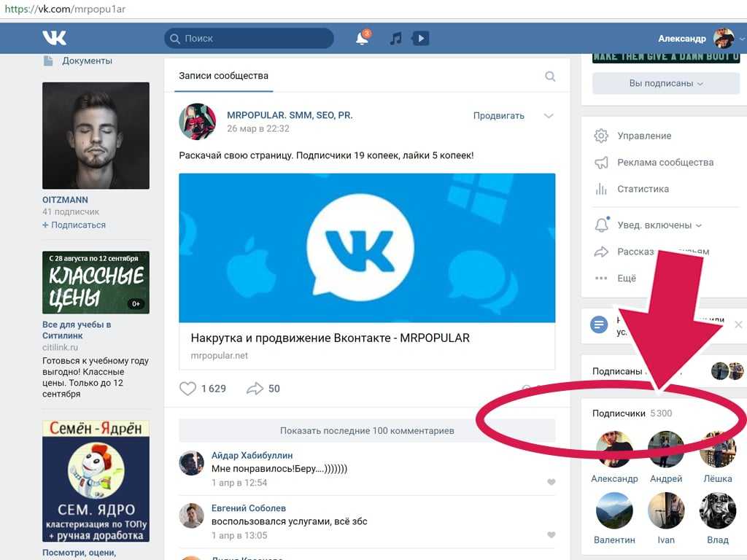
Task: Click the browser address bar URL
Action: (65, 9)
